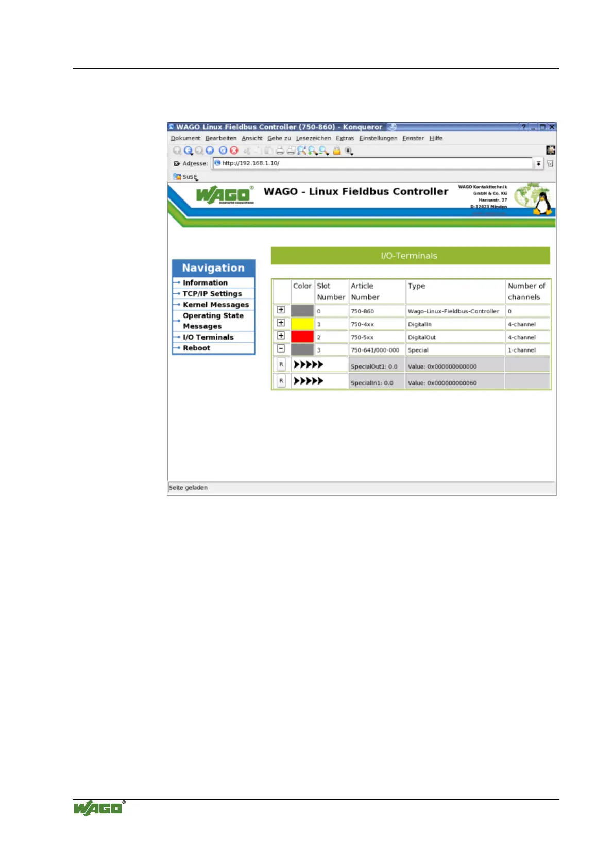
Task: Click the gray color swatch for slot 0
Action: click(302, 311)
